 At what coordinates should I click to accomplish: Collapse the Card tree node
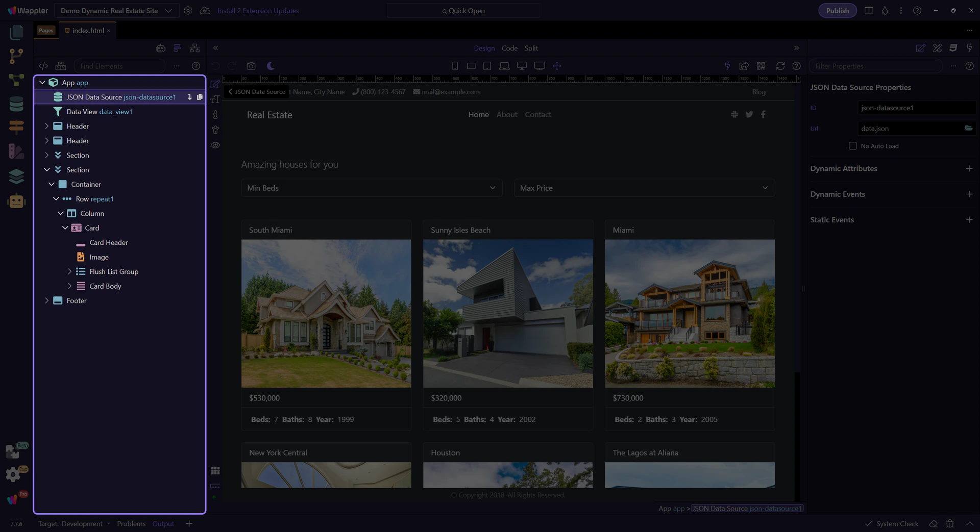(x=65, y=228)
